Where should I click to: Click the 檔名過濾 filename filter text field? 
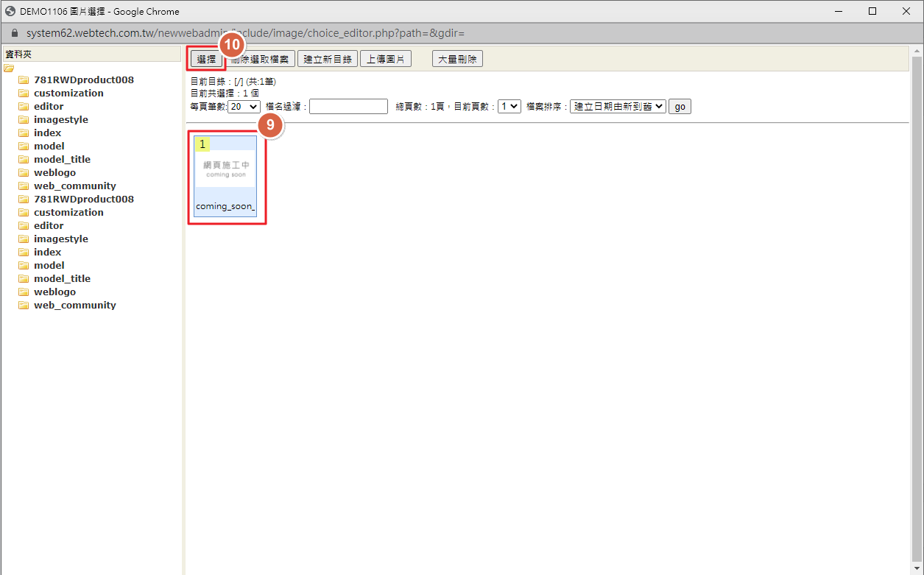(x=348, y=107)
